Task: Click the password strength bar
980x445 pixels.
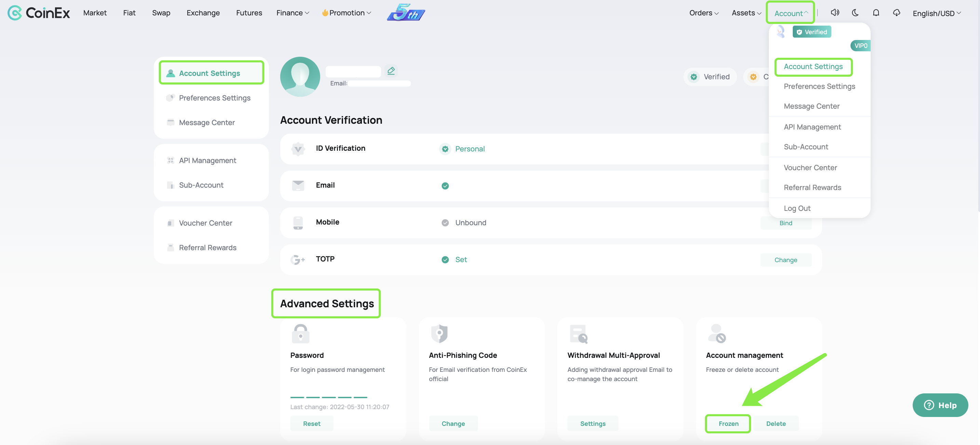Action: coord(329,397)
